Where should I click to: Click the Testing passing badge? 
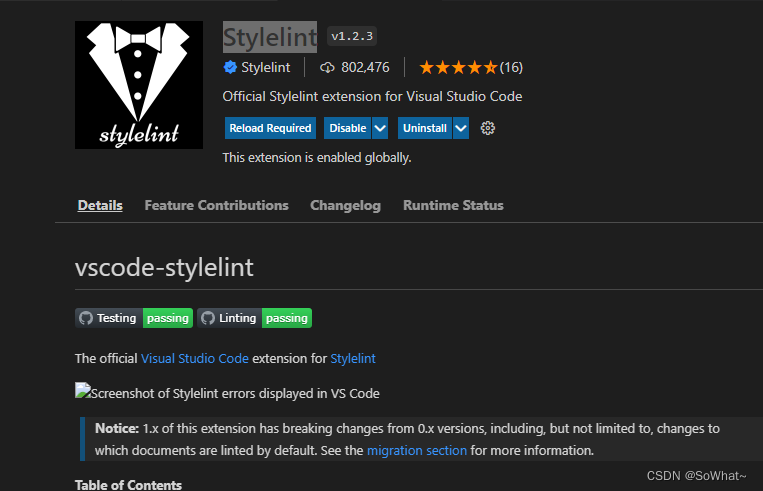[134, 318]
